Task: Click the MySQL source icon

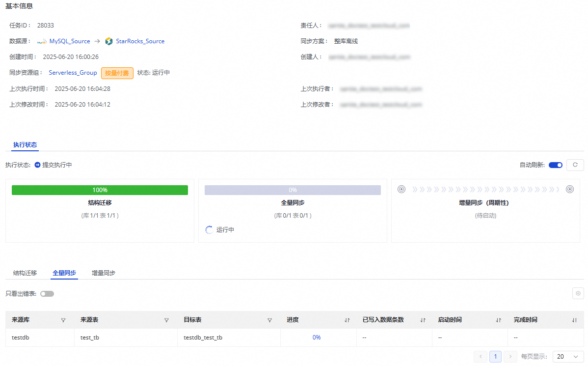Action: pos(42,41)
